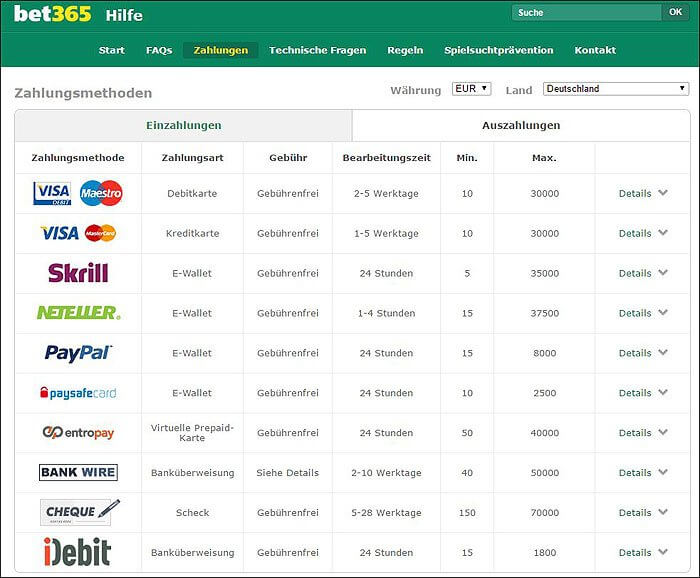This screenshot has height=578, width=700.
Task: Click the Min. column header
Action: pyautogui.click(x=467, y=158)
